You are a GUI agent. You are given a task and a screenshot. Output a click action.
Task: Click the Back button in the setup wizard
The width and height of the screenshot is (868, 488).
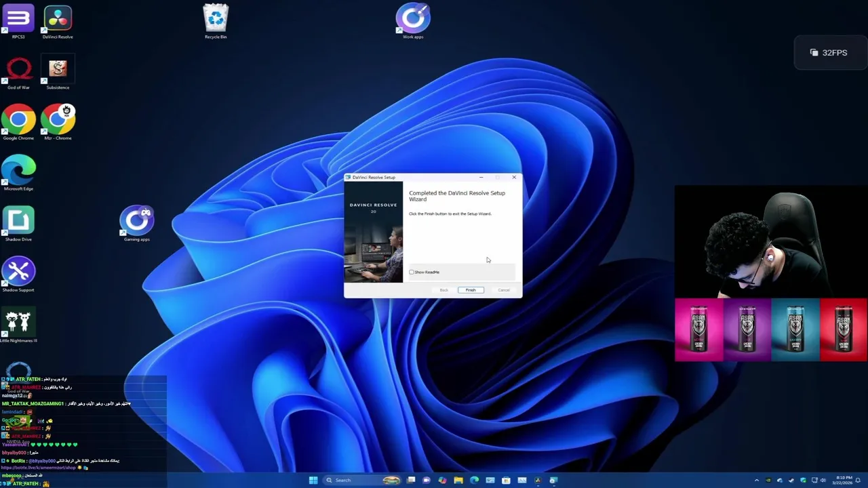443,290
